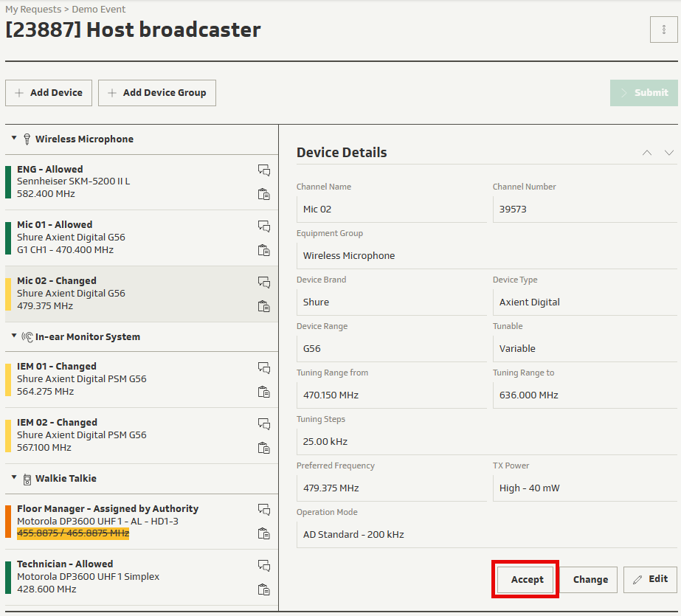This screenshot has width=681, height=616.
Task: Open comments icon for Technician walkie talkie
Action: (263, 565)
